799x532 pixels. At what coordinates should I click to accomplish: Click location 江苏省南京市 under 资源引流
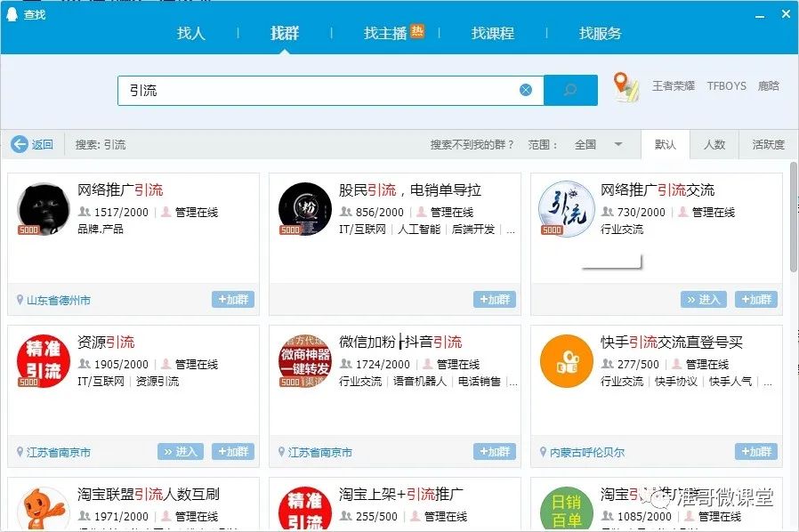coord(58,452)
